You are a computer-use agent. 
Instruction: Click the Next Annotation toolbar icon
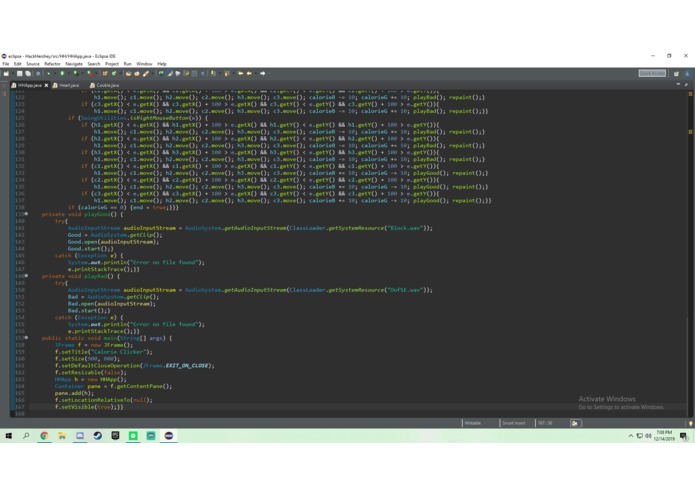(213, 73)
